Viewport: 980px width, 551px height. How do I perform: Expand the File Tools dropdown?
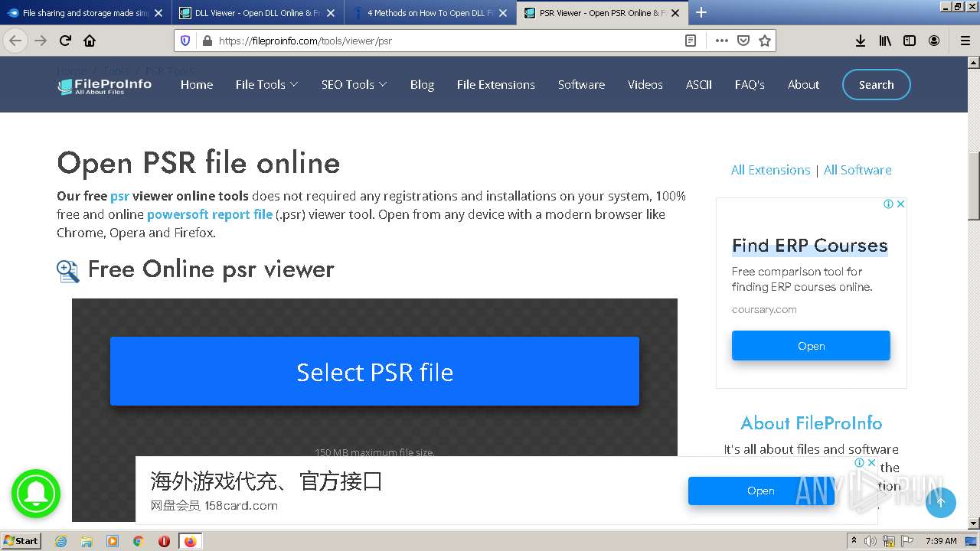266,85
